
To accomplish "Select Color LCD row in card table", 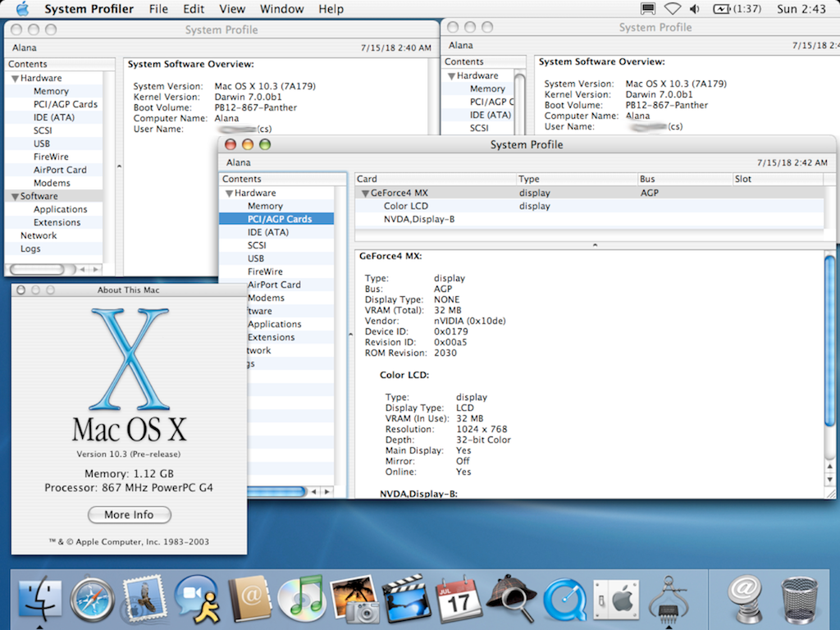I will (x=589, y=206).
